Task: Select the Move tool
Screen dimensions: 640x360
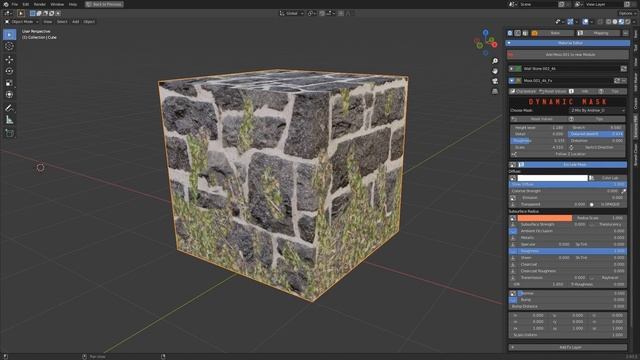Action: [9, 60]
